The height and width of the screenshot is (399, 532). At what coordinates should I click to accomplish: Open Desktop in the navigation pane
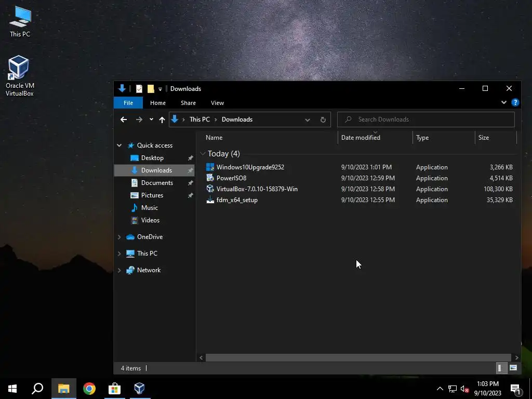[x=152, y=158]
